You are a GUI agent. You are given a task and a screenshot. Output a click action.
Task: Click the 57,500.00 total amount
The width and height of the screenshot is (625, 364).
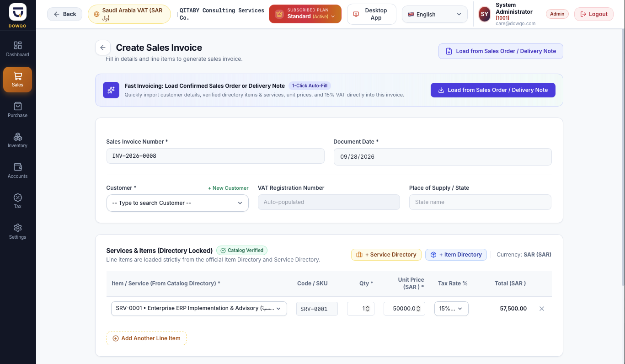(513, 309)
